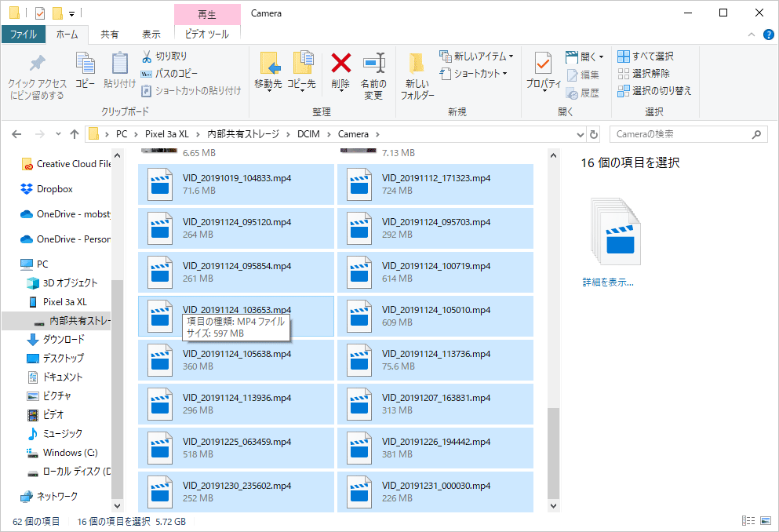Click Select all (すべて選択)
Viewport: 779px width, 532px height.
(646, 56)
